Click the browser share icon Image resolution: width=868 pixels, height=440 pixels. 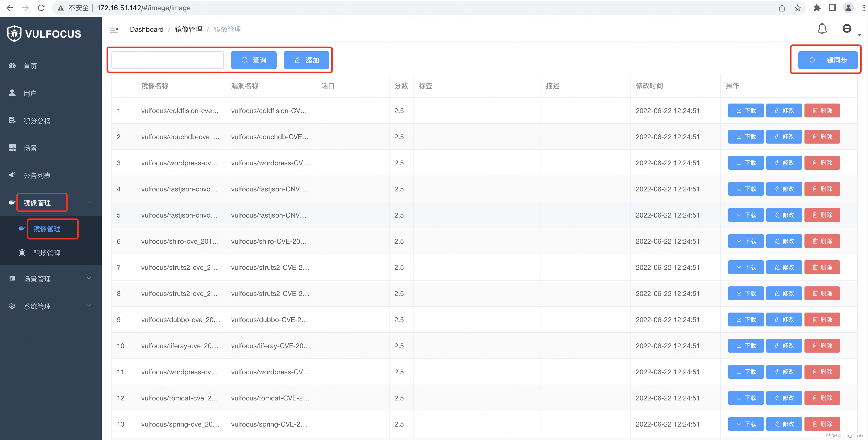(782, 8)
